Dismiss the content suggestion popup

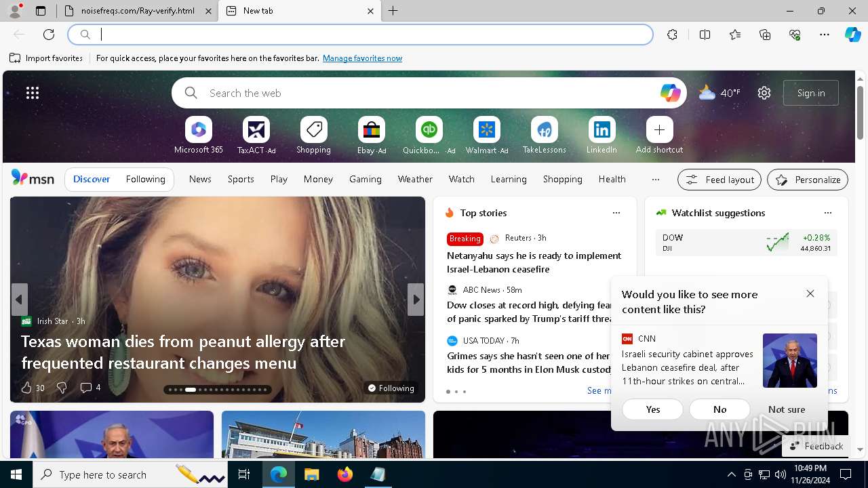[x=810, y=293]
